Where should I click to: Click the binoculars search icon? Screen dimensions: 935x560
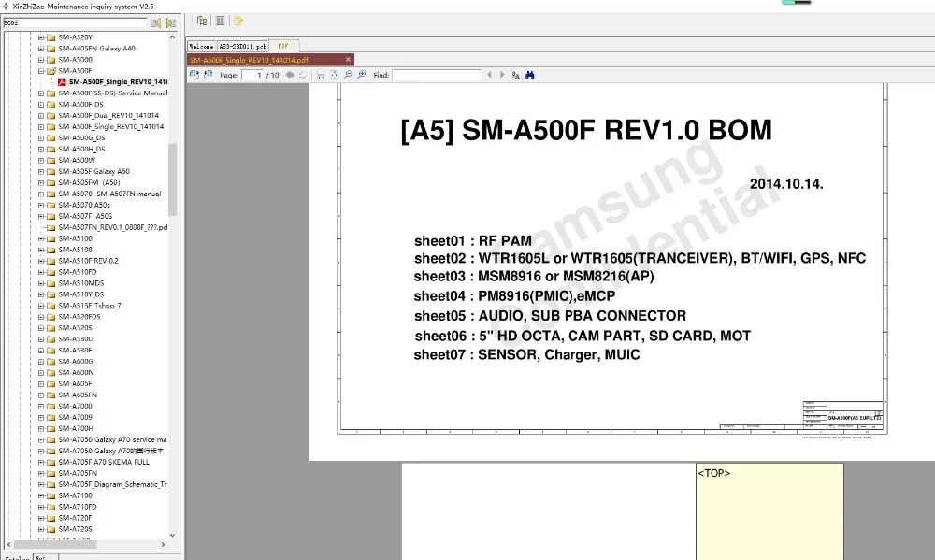[529, 75]
